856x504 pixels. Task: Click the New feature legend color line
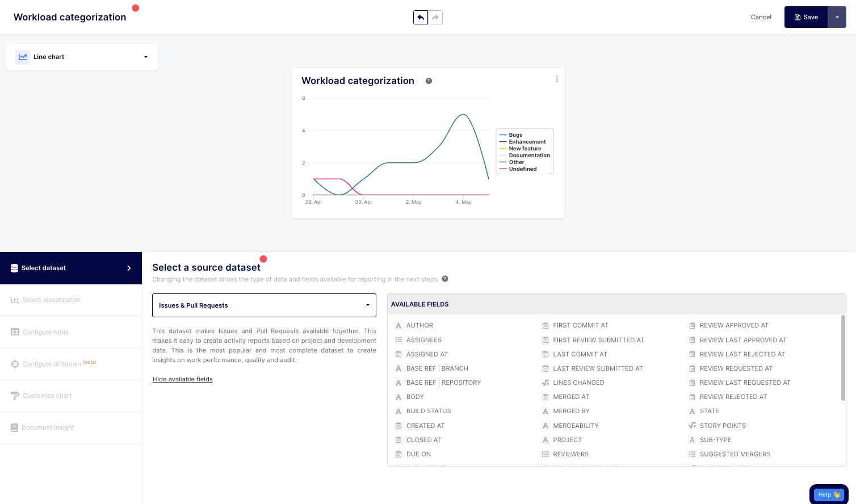503,149
